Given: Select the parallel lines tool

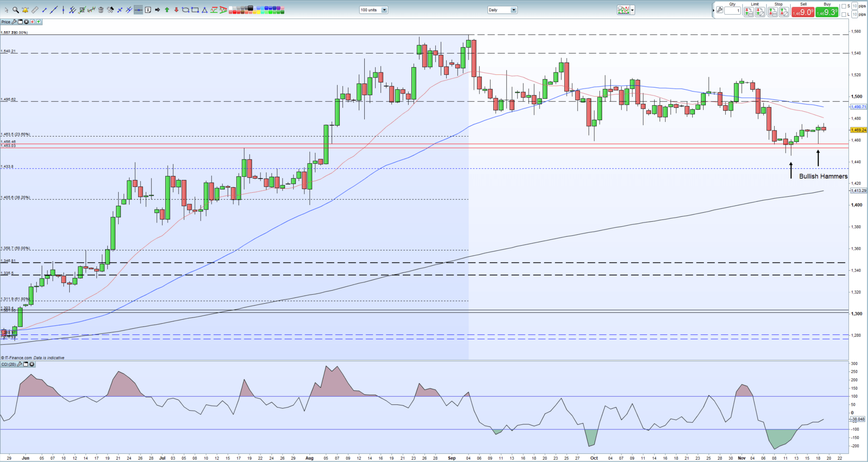Looking at the screenshot, I should [129, 10].
